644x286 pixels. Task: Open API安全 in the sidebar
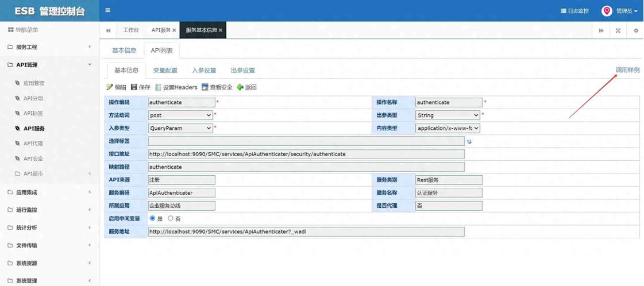pos(33,159)
